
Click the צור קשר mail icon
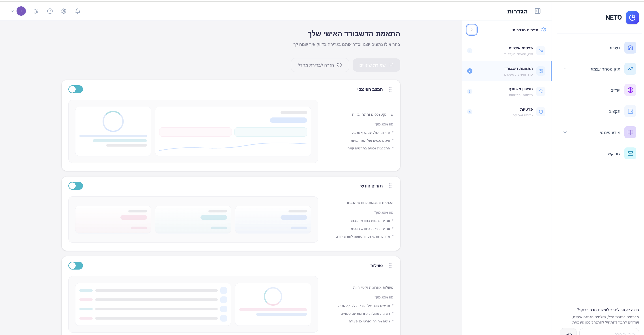click(630, 153)
